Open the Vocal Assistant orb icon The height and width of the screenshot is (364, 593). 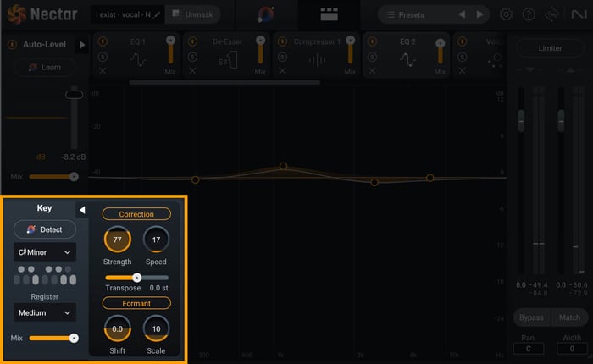tap(265, 14)
